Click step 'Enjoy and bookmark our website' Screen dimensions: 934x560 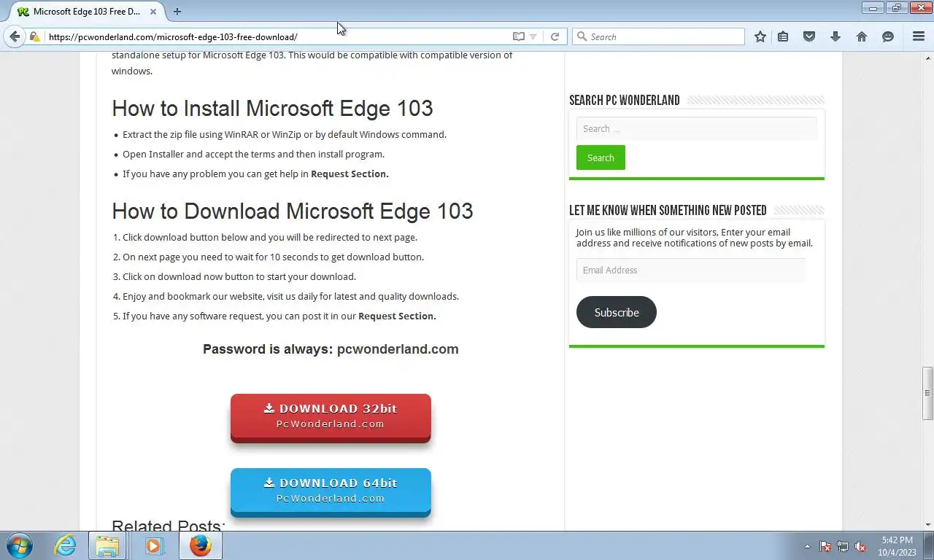pyautogui.click(x=290, y=296)
